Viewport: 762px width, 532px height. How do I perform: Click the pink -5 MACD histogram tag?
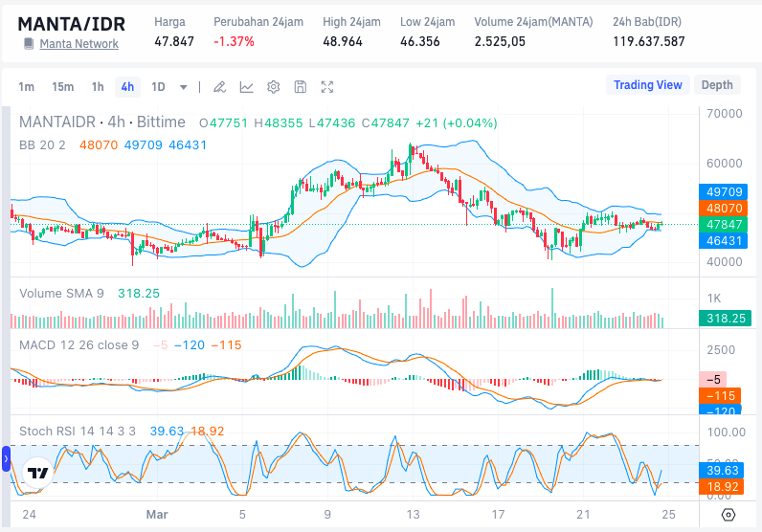[712, 380]
